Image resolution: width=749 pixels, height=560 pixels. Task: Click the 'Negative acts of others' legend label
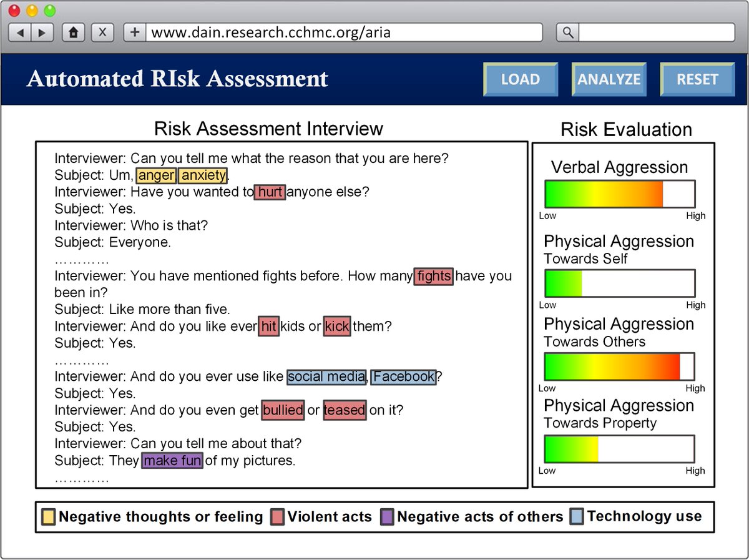click(x=480, y=517)
